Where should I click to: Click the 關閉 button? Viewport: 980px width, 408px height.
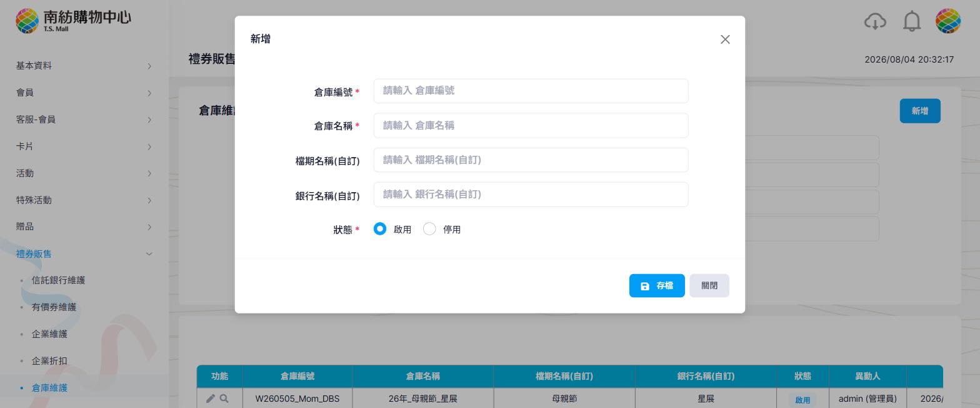709,285
